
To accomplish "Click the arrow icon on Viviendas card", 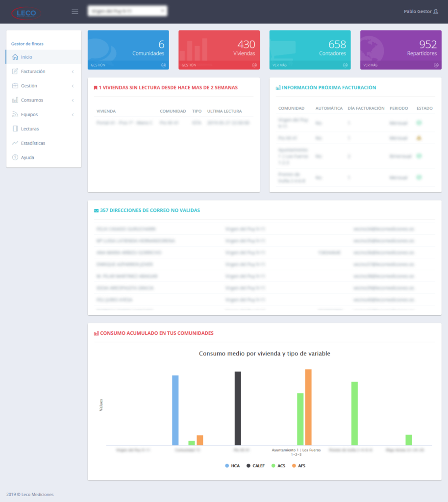I will pyautogui.click(x=254, y=65).
